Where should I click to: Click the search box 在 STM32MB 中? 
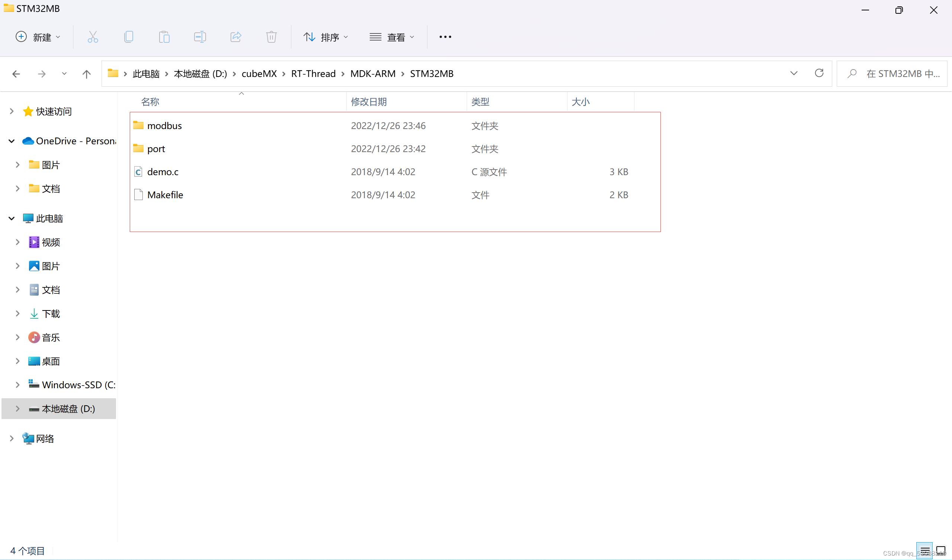[x=892, y=74]
